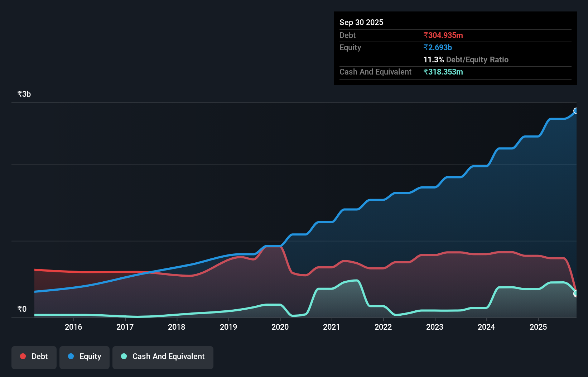Toggle the Equity series using its legend pill
The width and height of the screenshot is (588, 377).
tap(84, 357)
